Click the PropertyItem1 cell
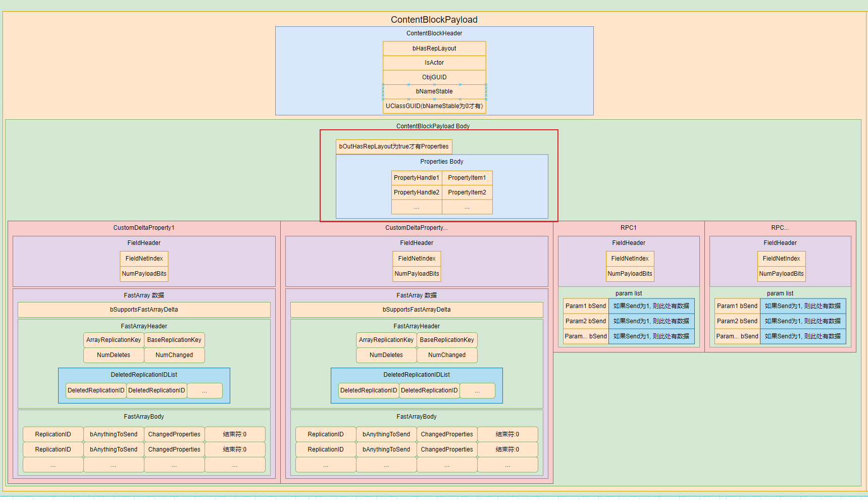 click(x=467, y=178)
